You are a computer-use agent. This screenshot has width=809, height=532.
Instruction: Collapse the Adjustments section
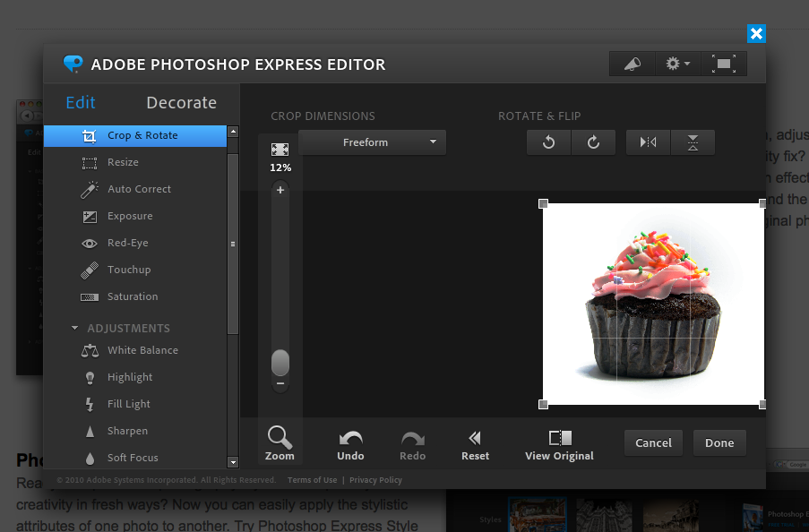coord(75,328)
